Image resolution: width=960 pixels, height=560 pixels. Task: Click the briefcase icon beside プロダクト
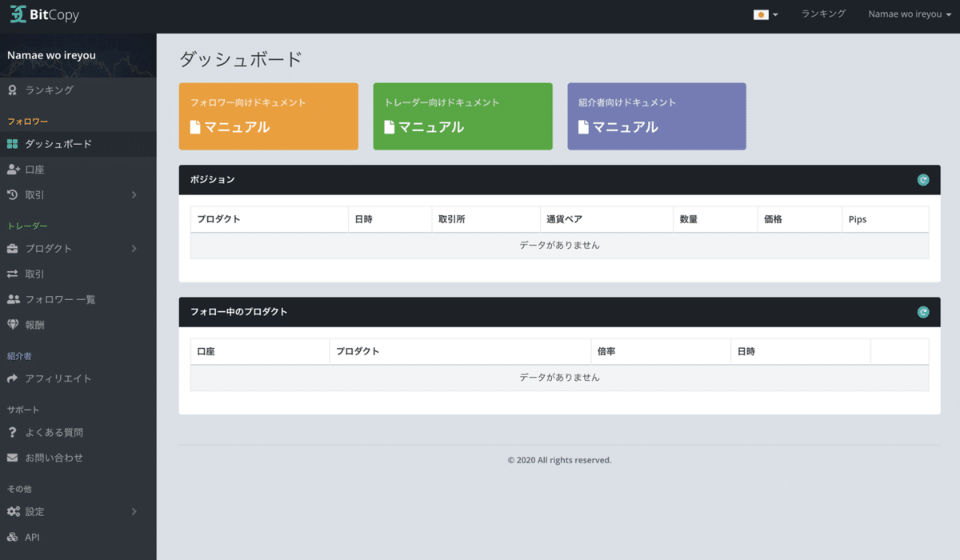coord(12,249)
